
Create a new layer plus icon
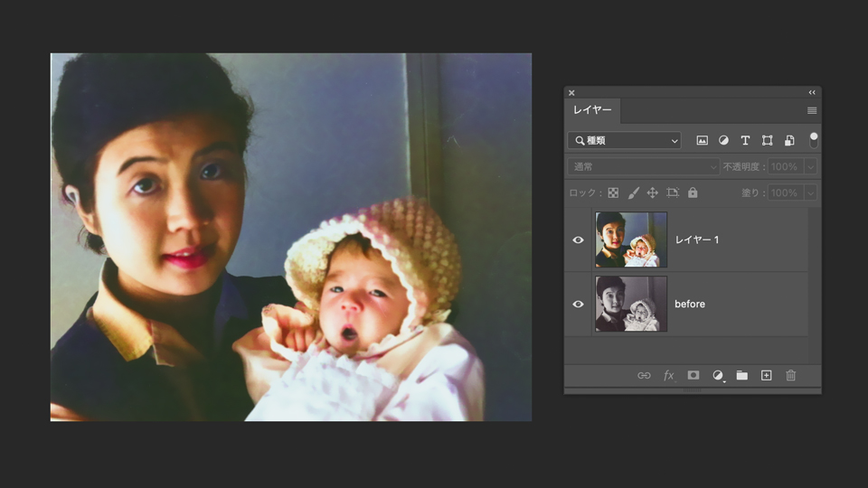coord(766,375)
